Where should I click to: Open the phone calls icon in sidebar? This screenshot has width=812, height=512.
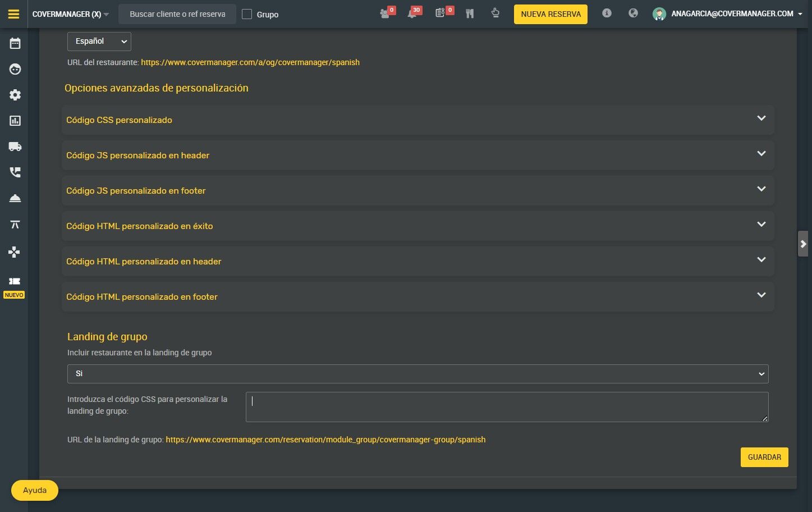[x=15, y=172]
